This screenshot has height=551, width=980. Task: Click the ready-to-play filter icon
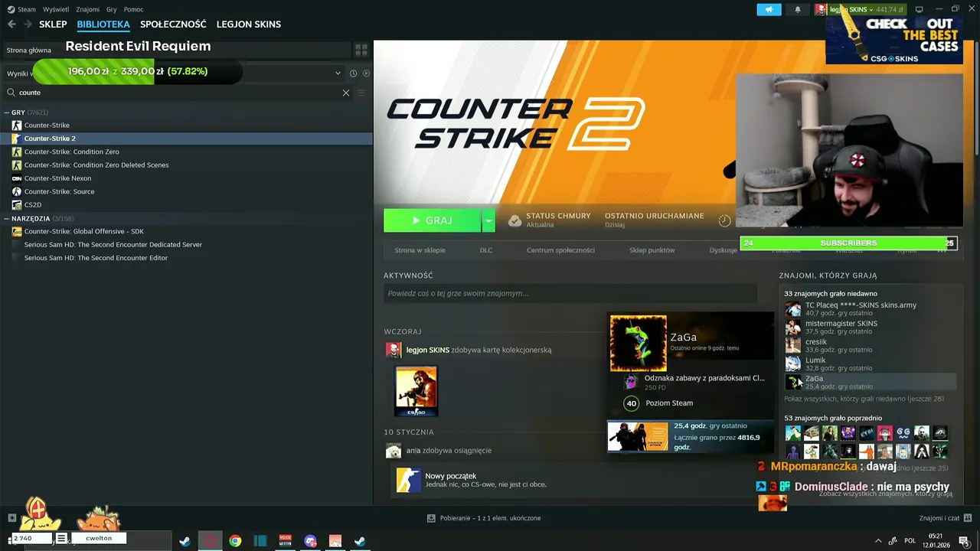click(366, 73)
